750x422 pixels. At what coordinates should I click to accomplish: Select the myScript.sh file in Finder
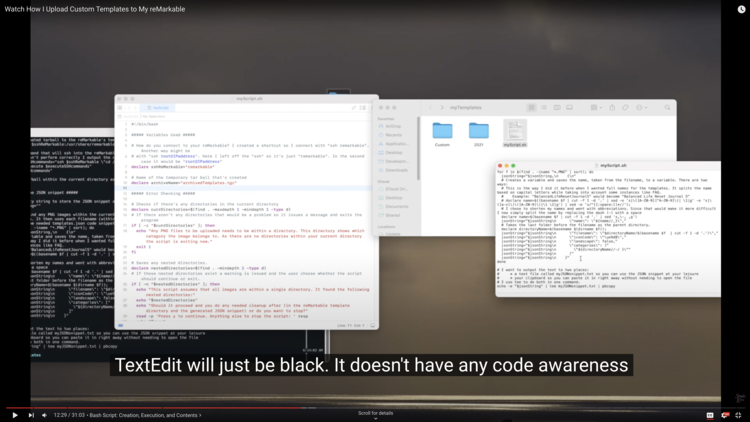point(515,133)
